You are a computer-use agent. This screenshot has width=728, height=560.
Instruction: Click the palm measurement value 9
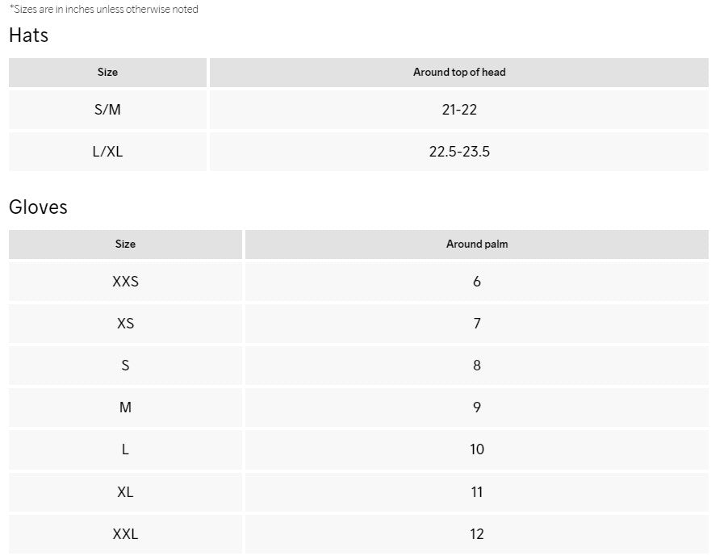[x=477, y=407]
